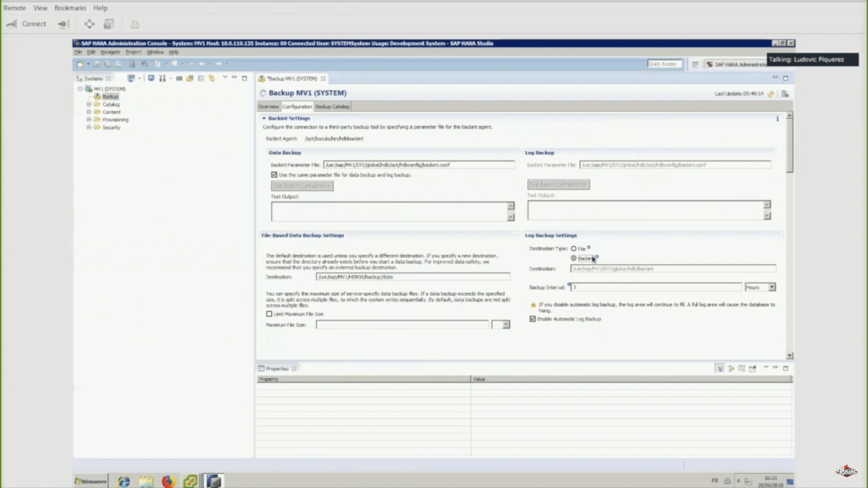Image resolution: width=868 pixels, height=488 pixels.
Task: Expand the Security folder node
Action: pyautogui.click(x=89, y=127)
